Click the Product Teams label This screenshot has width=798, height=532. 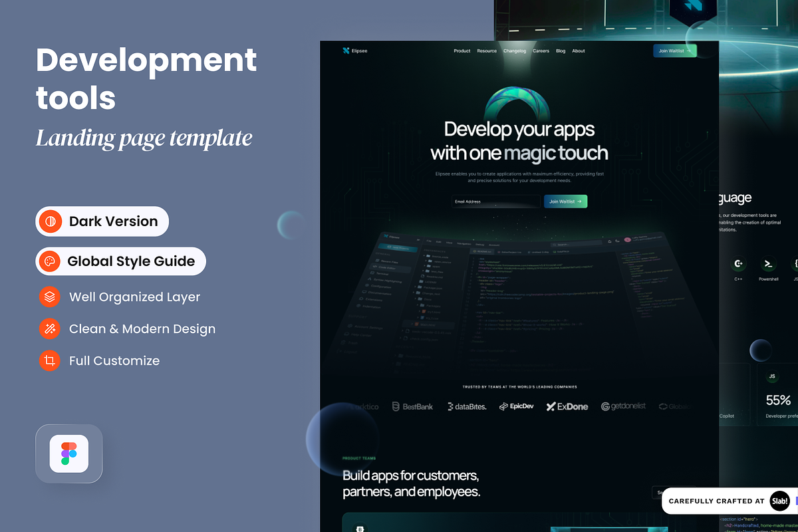coord(359,458)
